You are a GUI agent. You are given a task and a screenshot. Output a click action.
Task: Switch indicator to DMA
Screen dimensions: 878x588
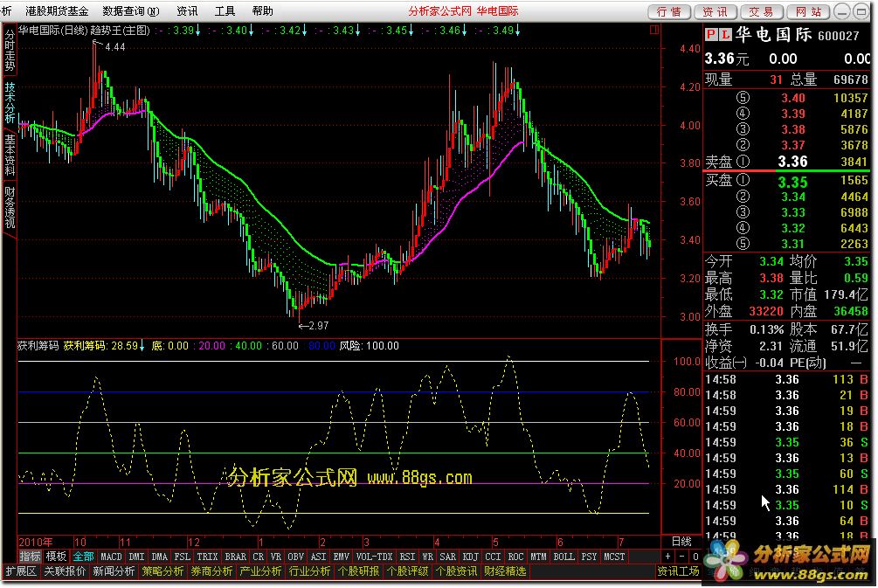[x=160, y=557]
